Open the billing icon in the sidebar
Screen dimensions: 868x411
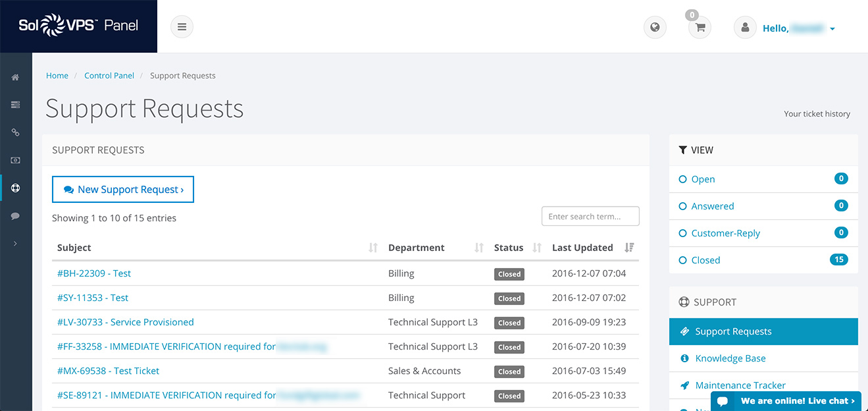pyautogui.click(x=14, y=159)
